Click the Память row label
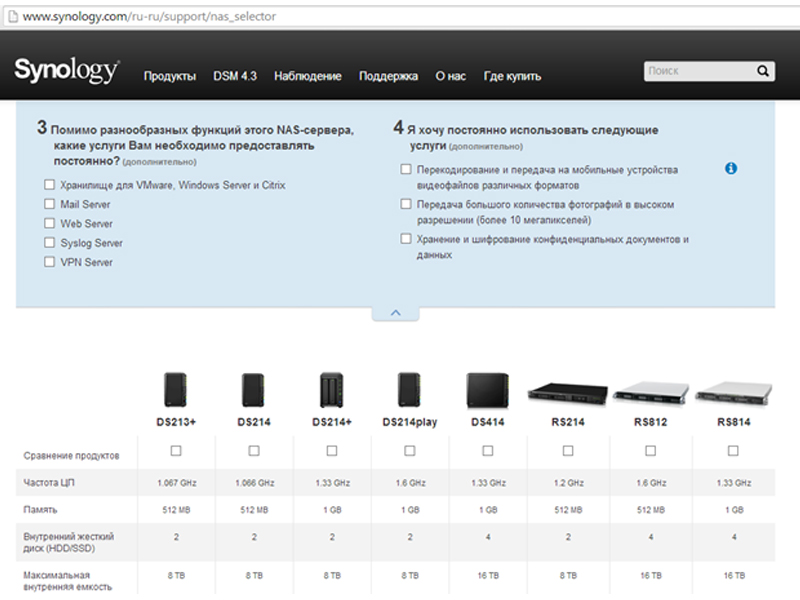800x600 pixels. (x=40, y=510)
